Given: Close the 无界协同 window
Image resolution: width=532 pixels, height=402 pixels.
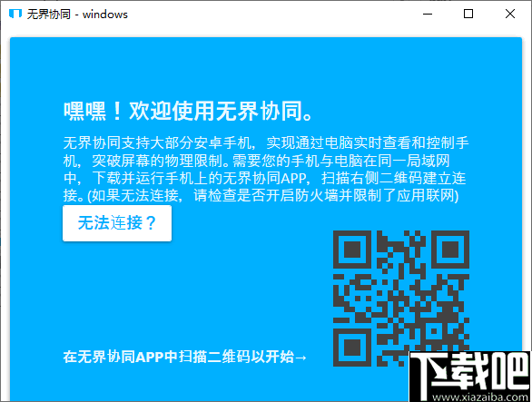Looking at the screenshot, I should coord(510,14).
